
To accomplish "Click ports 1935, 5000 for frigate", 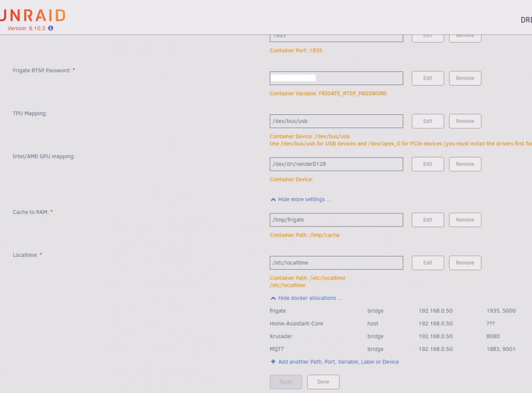I will (x=501, y=311).
